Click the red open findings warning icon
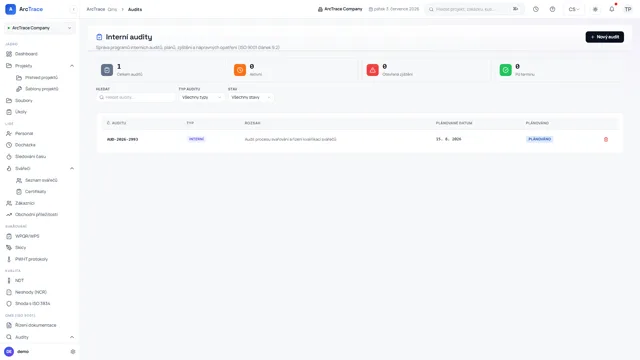This screenshot has width=640, height=360. pos(373,70)
